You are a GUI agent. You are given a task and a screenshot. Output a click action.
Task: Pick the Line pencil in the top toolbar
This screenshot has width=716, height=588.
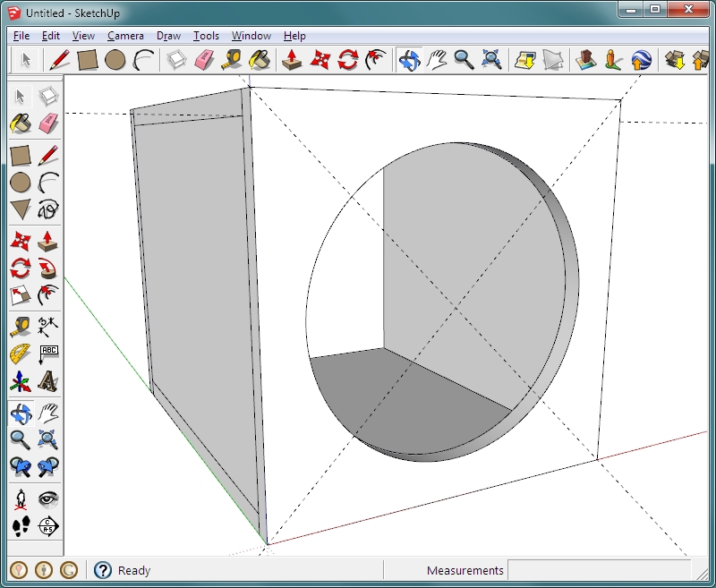pos(59,60)
